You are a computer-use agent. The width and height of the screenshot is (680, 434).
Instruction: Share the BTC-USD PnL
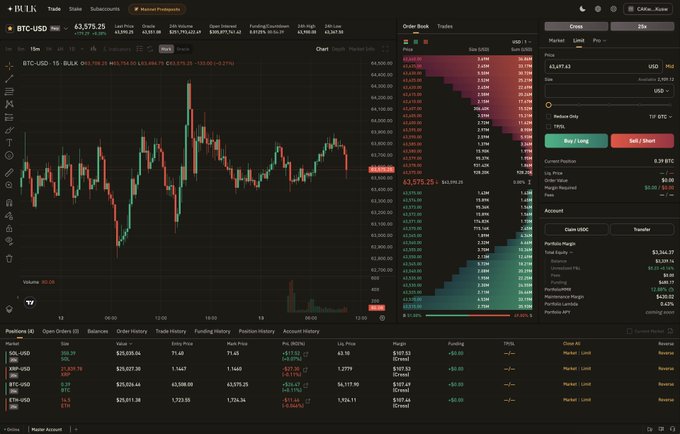(306, 385)
